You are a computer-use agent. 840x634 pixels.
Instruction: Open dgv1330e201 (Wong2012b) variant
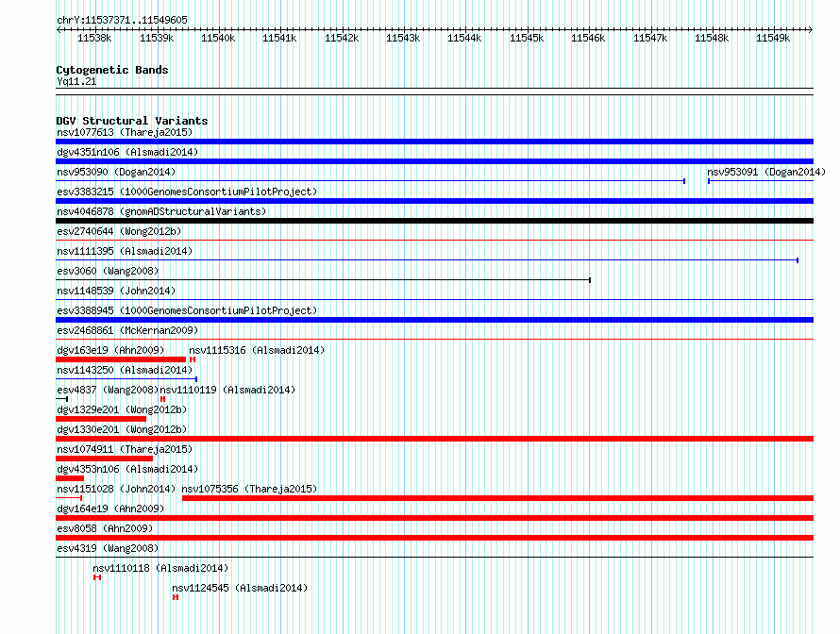[x=122, y=429]
